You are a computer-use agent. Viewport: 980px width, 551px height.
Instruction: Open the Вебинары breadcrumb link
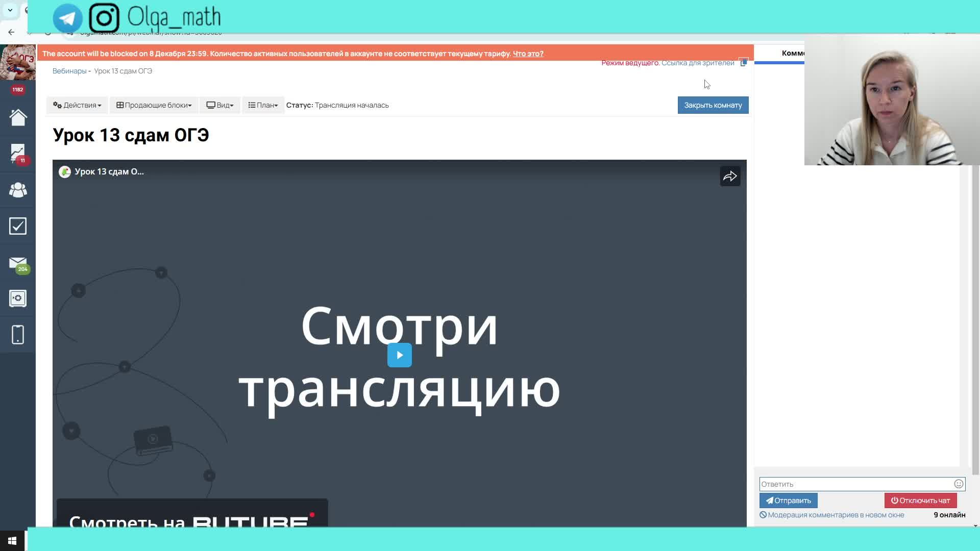click(x=69, y=71)
